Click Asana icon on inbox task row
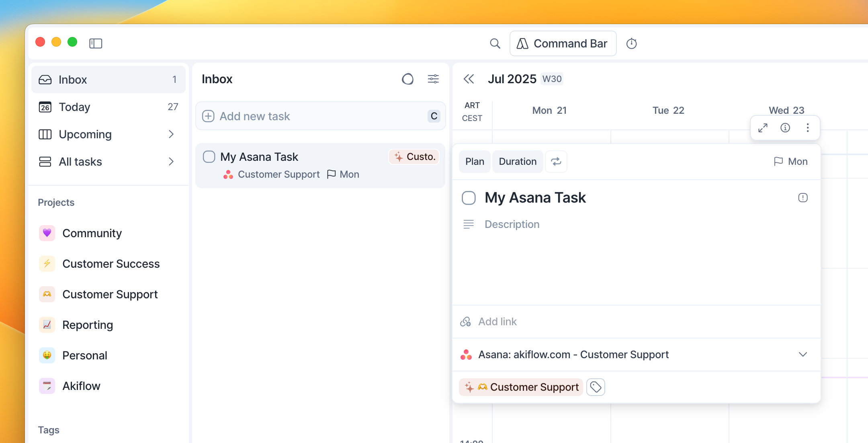Viewport: 868px width, 443px height. tap(228, 174)
